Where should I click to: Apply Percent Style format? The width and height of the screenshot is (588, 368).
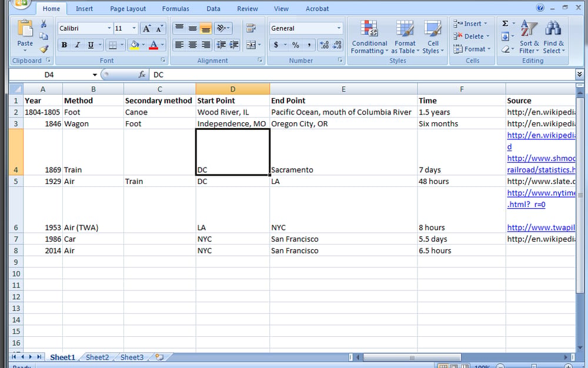click(x=296, y=45)
